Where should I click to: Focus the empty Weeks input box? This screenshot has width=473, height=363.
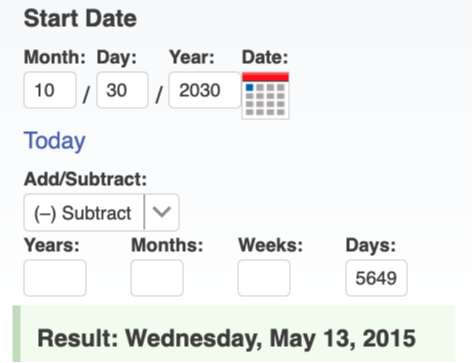[264, 278]
